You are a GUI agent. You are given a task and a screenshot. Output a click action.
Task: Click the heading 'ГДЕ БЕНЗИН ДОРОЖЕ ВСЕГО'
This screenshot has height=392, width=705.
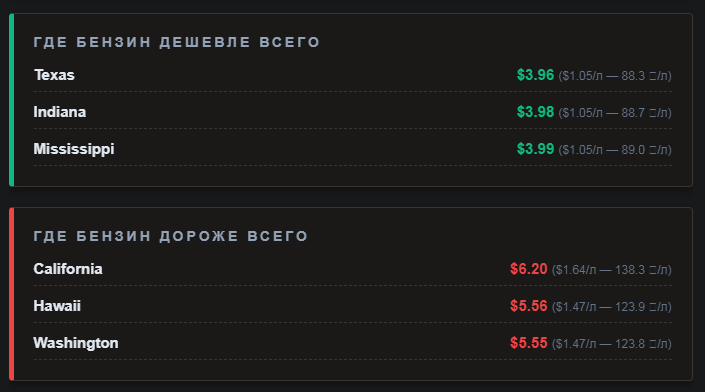pyautogui.click(x=171, y=236)
